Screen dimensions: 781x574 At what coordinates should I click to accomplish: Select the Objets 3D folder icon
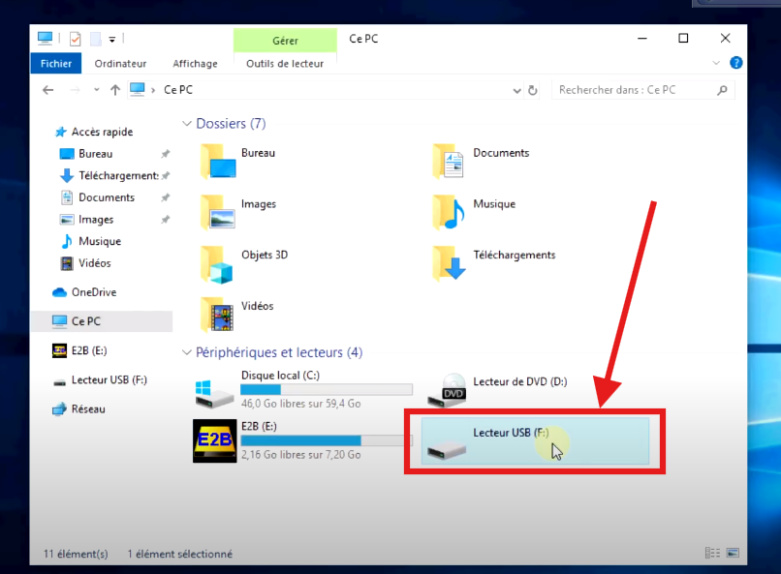218,264
